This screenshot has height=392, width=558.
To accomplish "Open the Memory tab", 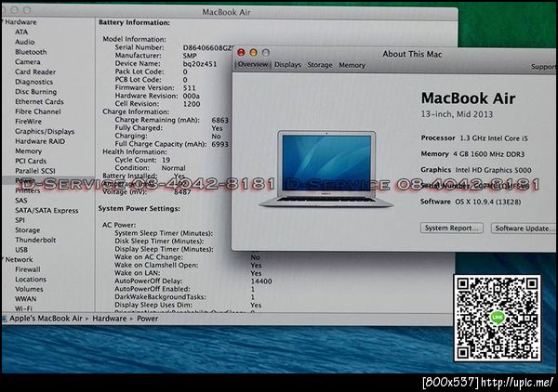I will pyautogui.click(x=352, y=65).
